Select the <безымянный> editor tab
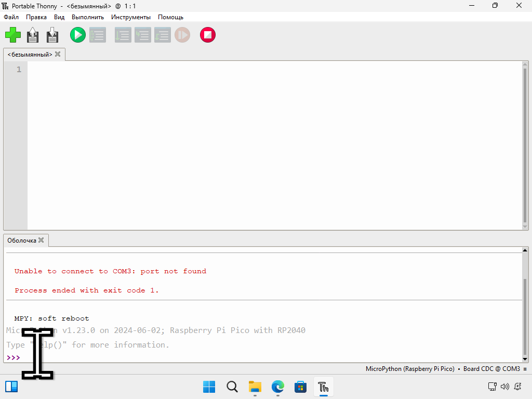The height and width of the screenshot is (399, 532). [30, 54]
